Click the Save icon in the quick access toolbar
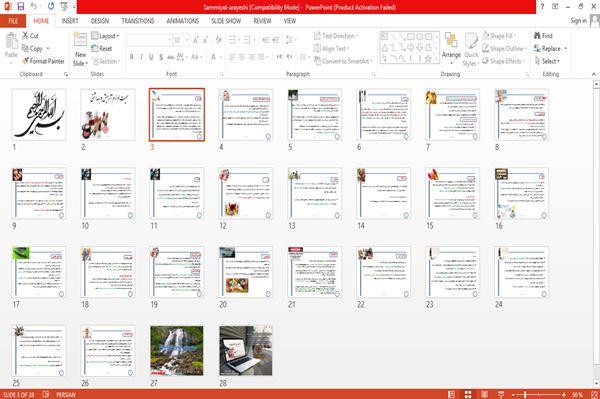The height and width of the screenshot is (399, 600). pyautogui.click(x=21, y=7)
